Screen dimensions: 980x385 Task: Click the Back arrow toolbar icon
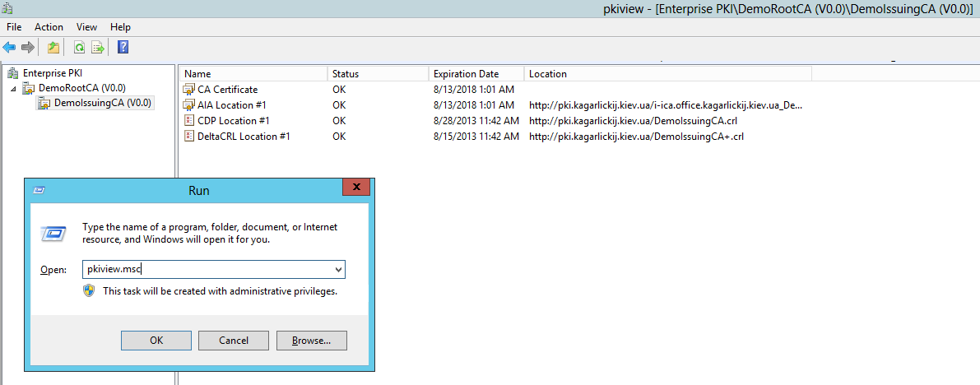pyautogui.click(x=9, y=48)
